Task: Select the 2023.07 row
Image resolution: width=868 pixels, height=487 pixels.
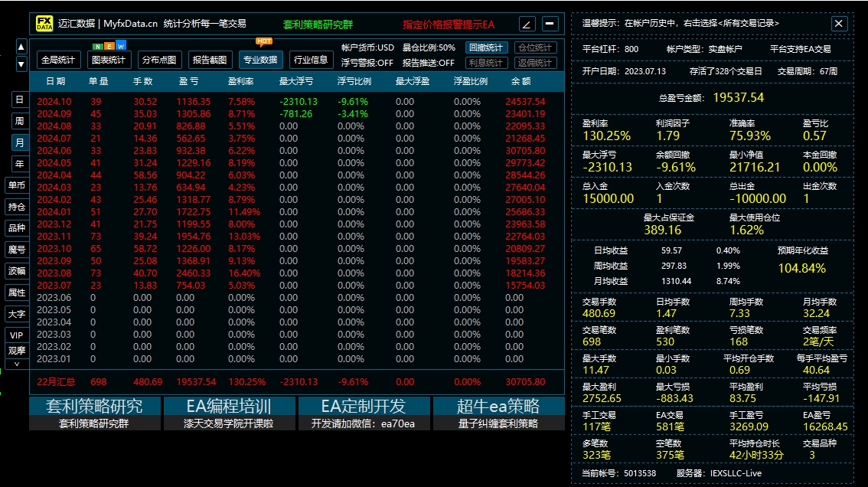Action: coord(296,286)
